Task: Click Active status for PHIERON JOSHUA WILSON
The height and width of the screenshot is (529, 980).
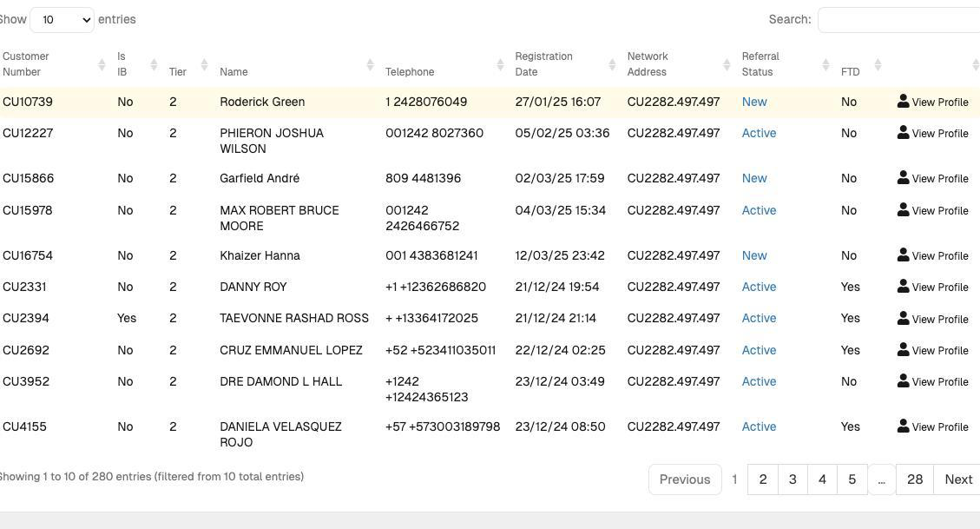Action: click(x=759, y=133)
